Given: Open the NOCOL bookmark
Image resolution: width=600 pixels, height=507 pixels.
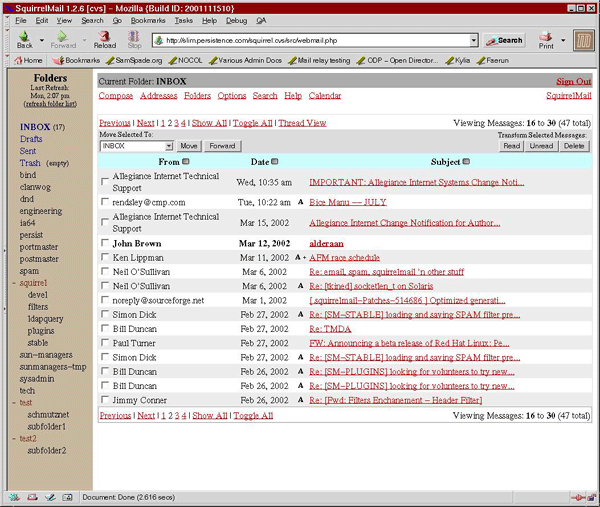Looking at the screenshot, I should point(186,60).
